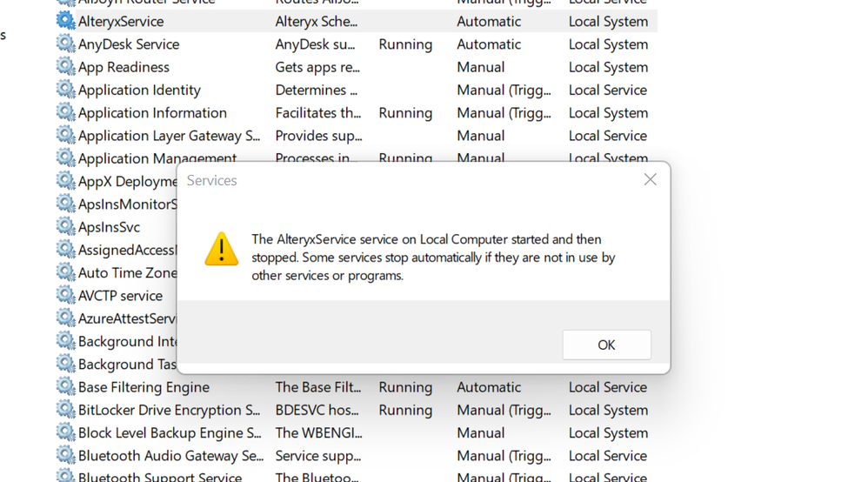This screenshot has height=482, width=868.
Task: Select Application Layer Gateway Service entry
Action: [x=169, y=136]
